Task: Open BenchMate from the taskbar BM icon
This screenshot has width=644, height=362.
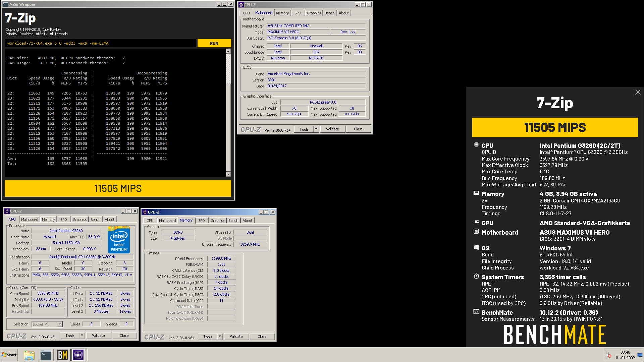Action: 62,355
